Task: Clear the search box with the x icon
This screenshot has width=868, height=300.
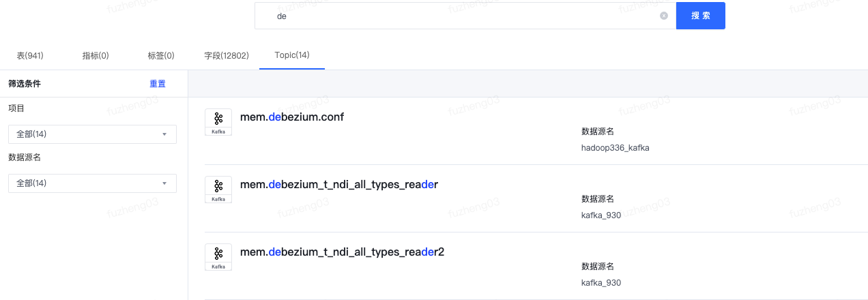Action: (664, 16)
